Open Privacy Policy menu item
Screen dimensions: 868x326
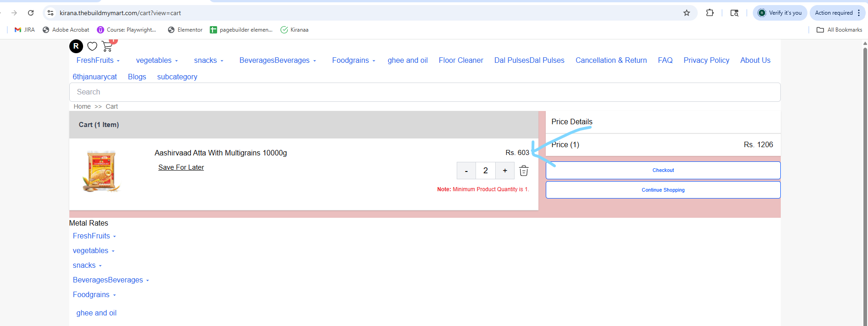(706, 61)
